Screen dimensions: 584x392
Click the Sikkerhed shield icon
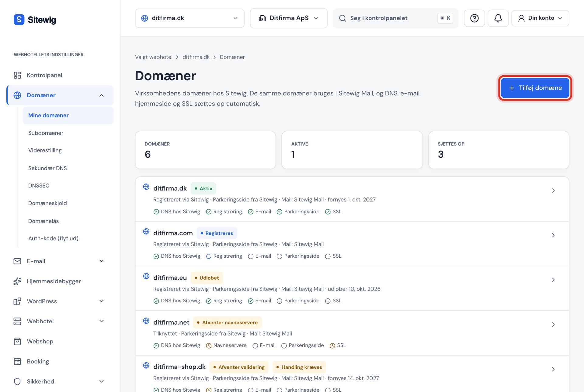(x=17, y=381)
